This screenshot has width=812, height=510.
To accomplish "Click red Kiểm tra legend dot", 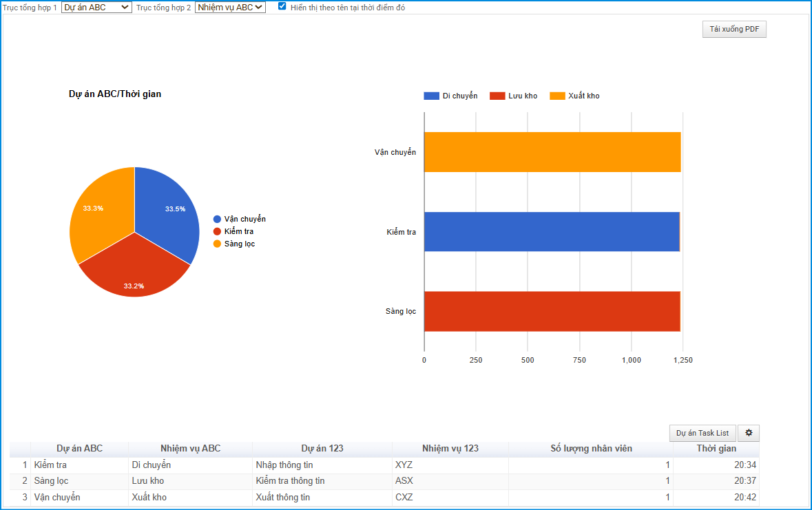I will [218, 231].
